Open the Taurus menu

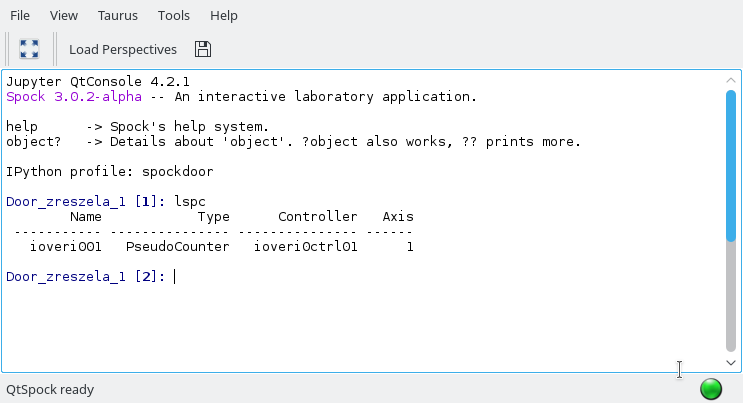(118, 16)
